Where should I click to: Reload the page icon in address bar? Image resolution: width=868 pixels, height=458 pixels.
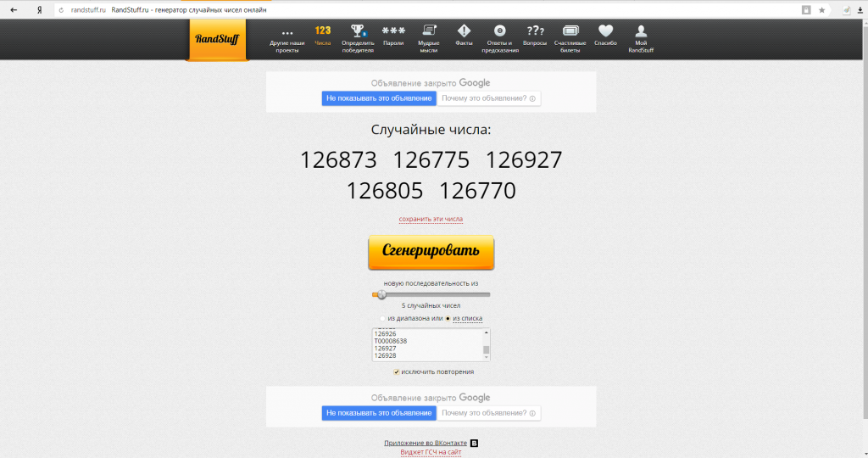(61, 10)
